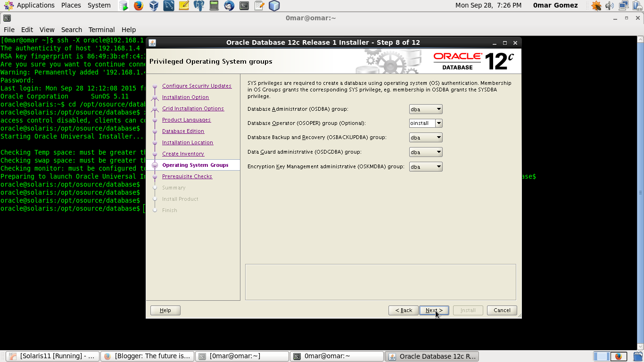The height and width of the screenshot is (362, 644).
Task: Open the terminal Help menu
Action: pos(129,29)
